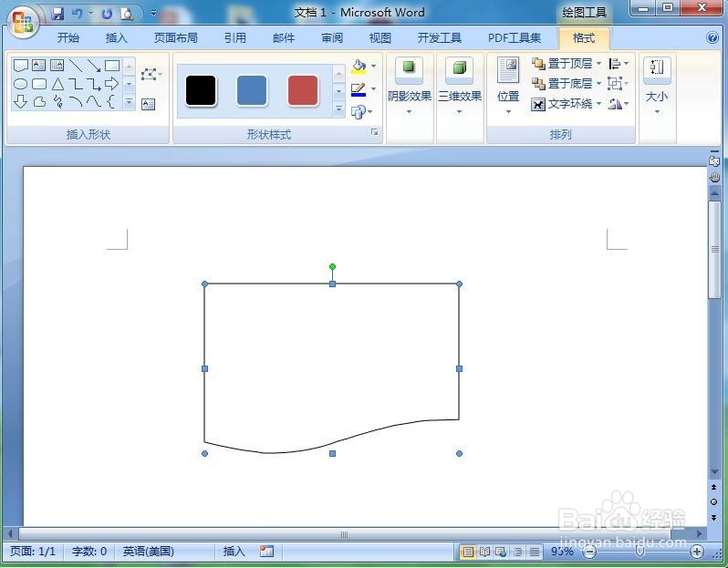Click the Office button logo

coord(22,22)
